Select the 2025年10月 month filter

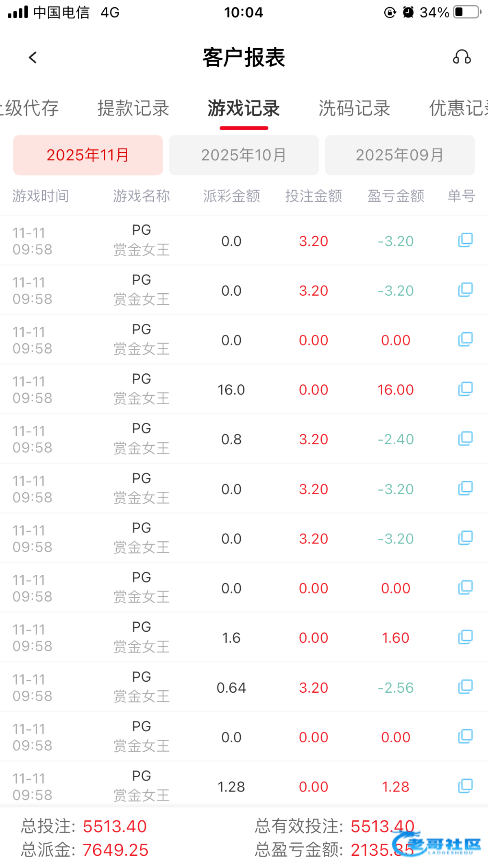[244, 155]
